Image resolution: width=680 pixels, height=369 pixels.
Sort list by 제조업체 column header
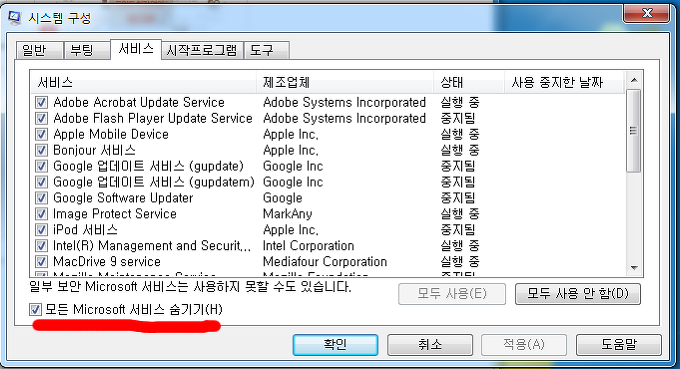(x=345, y=82)
